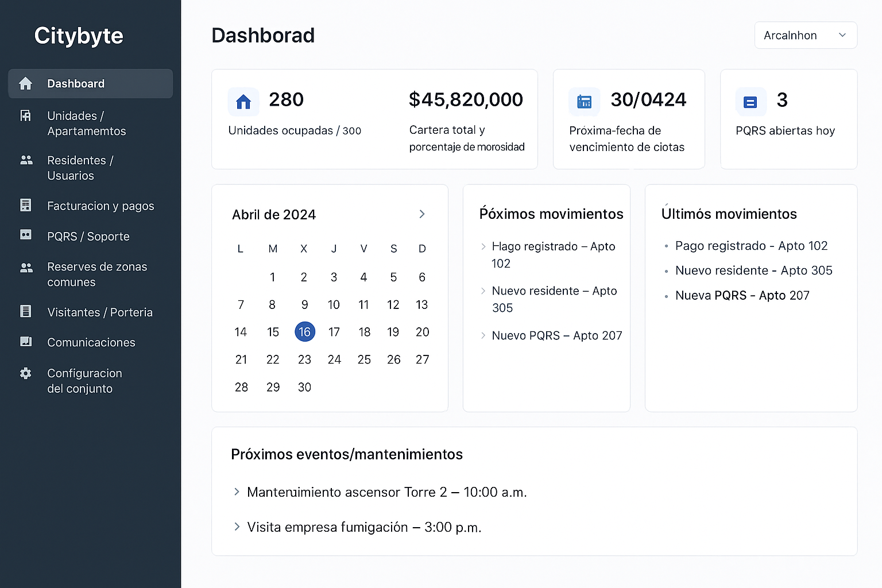Open the Arcalnhon dropdown selector
This screenshot has height=588, width=882.
pos(805,35)
